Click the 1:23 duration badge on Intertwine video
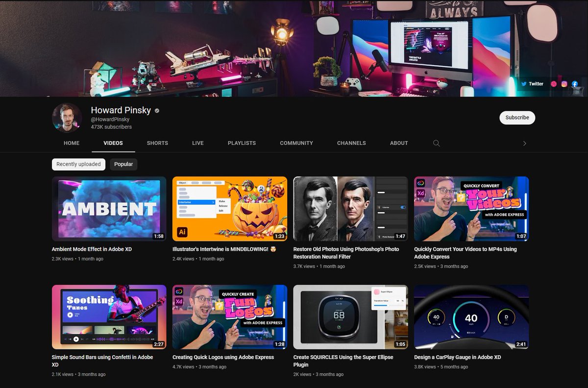Screen dimensions: 588x388 (x=279, y=236)
